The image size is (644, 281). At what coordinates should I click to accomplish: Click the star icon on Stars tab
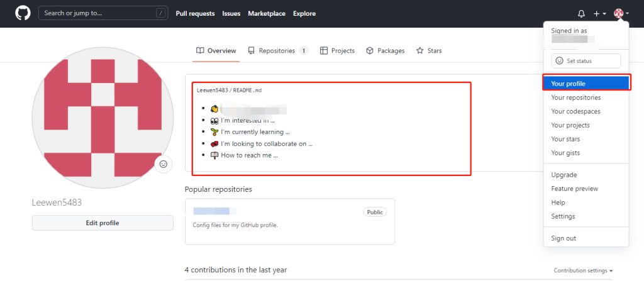pyautogui.click(x=419, y=50)
